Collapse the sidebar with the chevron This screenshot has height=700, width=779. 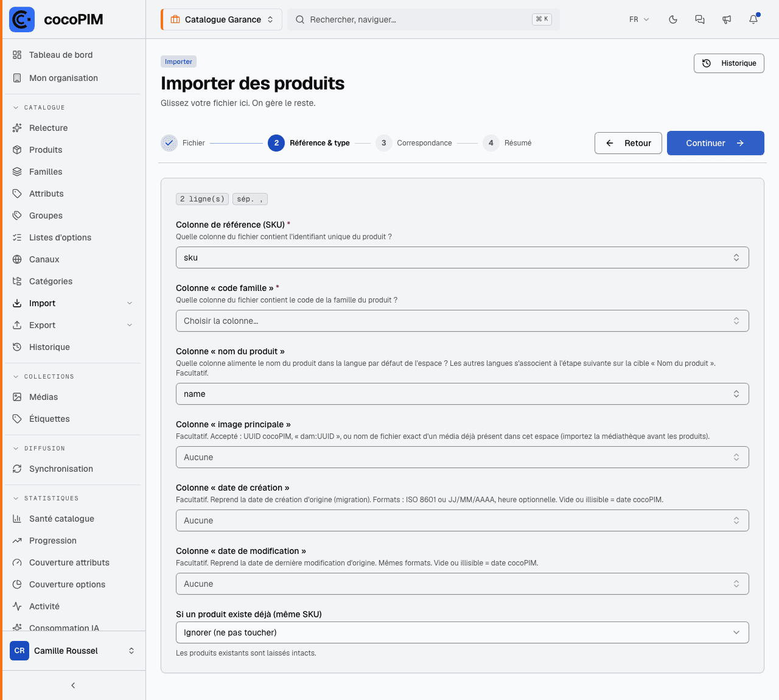73,685
